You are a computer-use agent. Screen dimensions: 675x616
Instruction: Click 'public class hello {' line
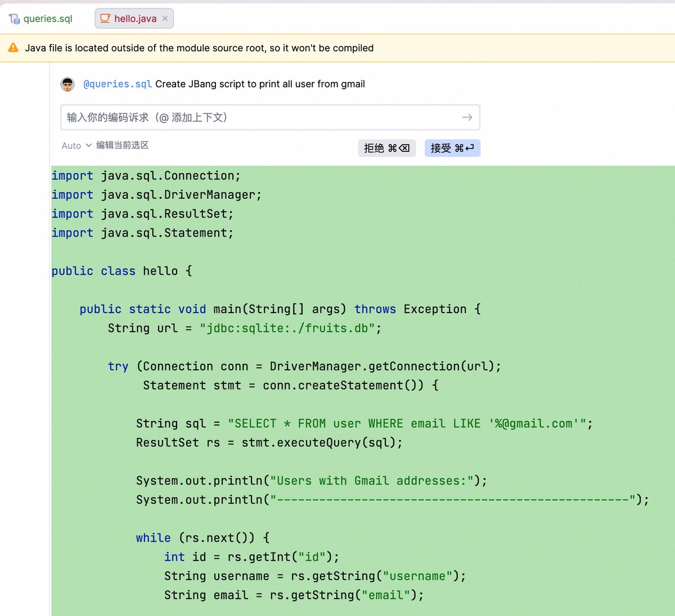pyautogui.click(x=122, y=271)
